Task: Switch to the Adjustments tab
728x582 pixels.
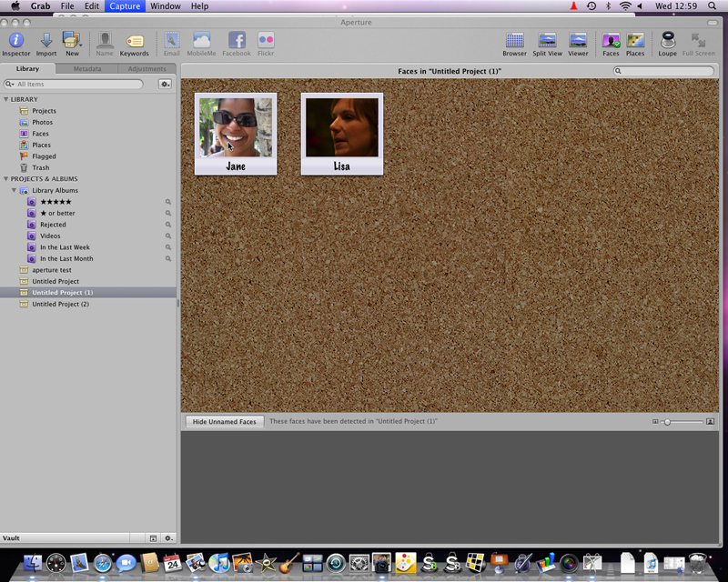Action: pyautogui.click(x=147, y=69)
